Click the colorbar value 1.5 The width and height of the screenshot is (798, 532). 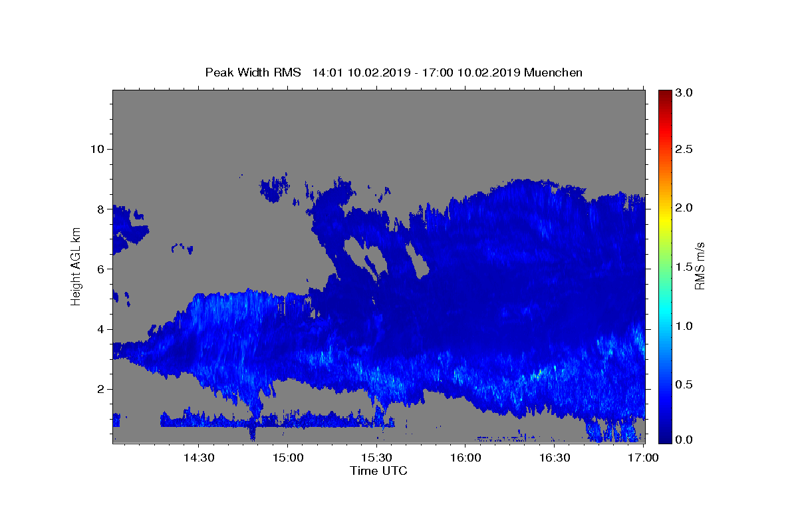click(x=685, y=267)
